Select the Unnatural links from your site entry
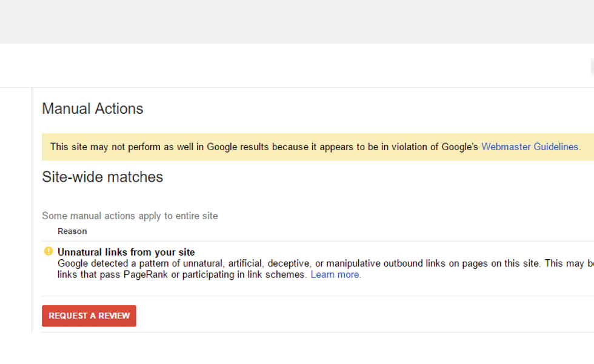Image resolution: width=594 pixels, height=364 pixels. [126, 252]
